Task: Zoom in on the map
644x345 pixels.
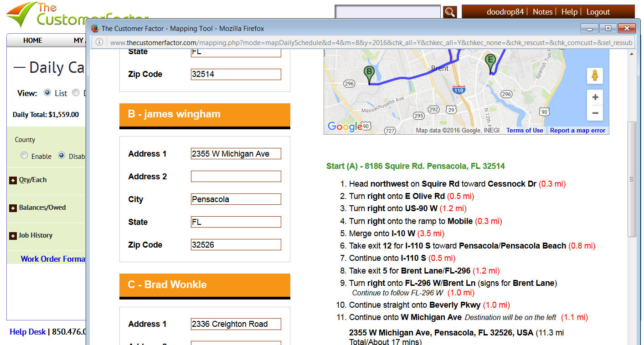Action: tap(595, 97)
